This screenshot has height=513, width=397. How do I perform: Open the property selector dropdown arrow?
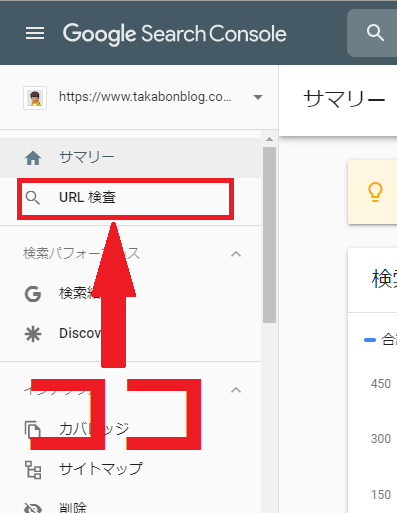258,97
